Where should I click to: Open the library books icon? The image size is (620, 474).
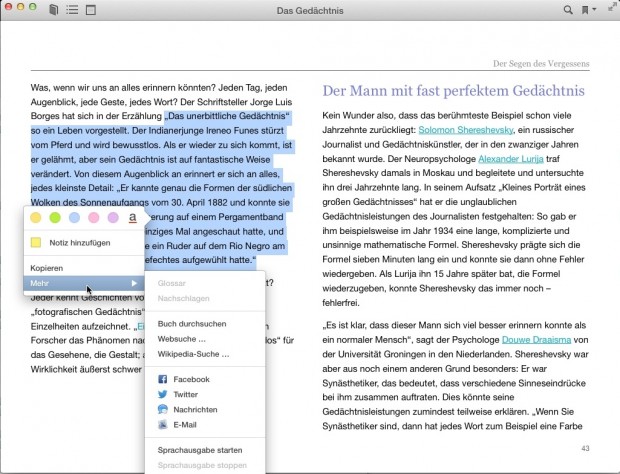pyautogui.click(x=54, y=10)
